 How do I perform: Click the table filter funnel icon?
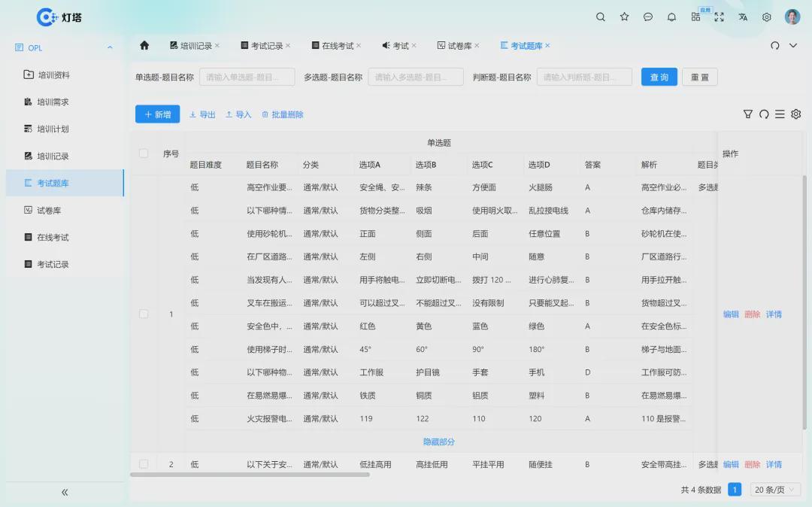tap(748, 114)
